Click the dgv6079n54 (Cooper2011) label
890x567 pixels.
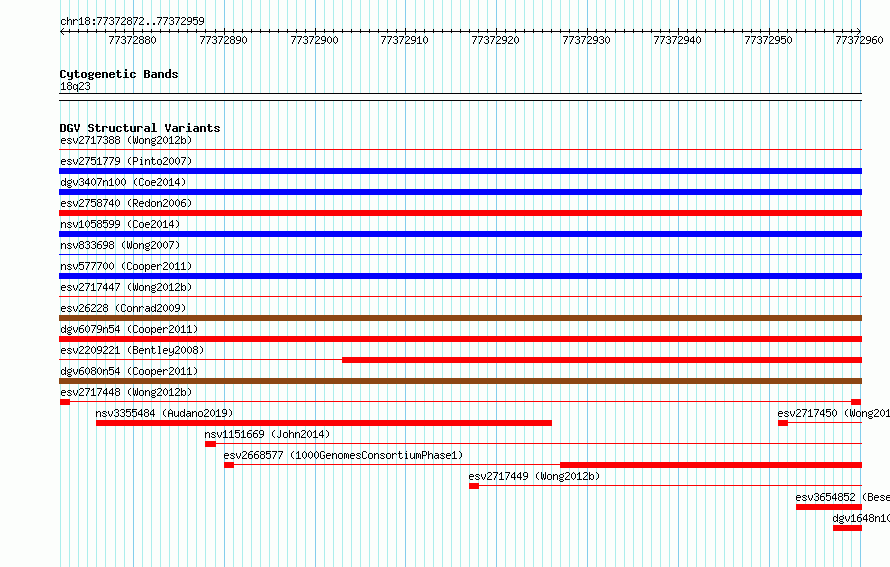129,329
